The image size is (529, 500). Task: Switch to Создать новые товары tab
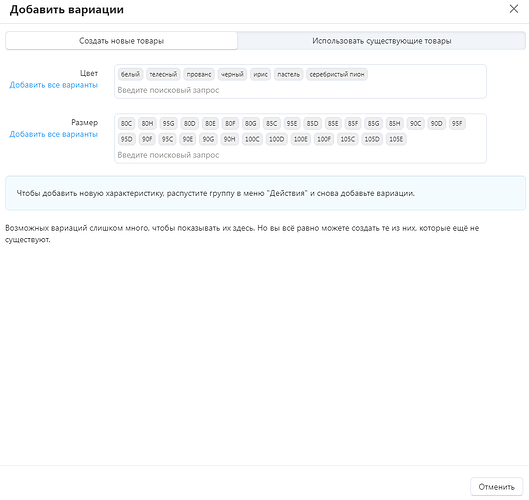pyautogui.click(x=121, y=41)
